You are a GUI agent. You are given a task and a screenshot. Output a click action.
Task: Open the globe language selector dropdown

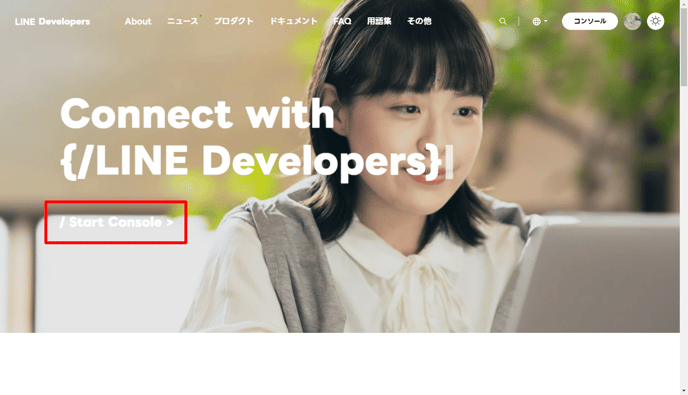(x=539, y=21)
